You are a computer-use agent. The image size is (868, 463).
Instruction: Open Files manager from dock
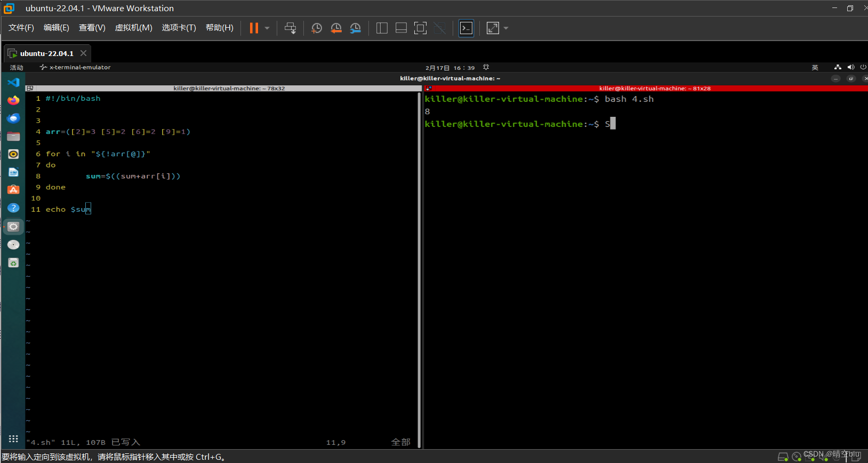pyautogui.click(x=14, y=137)
